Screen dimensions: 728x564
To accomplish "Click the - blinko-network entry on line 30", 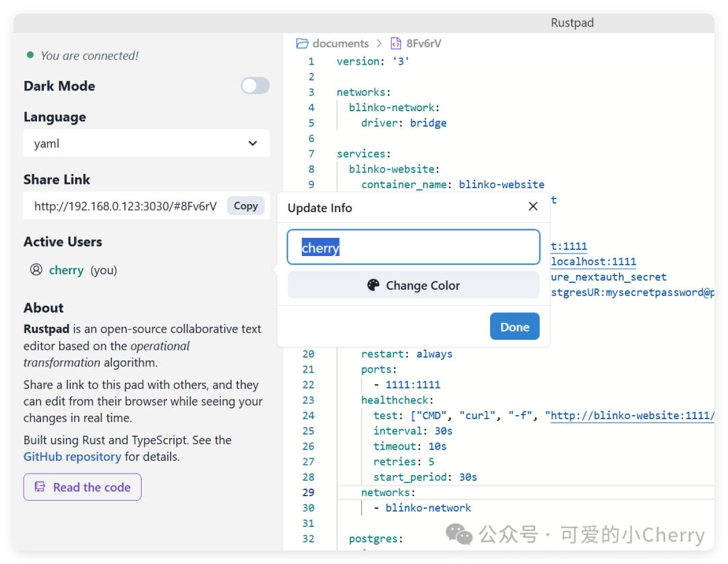I will tap(422, 508).
